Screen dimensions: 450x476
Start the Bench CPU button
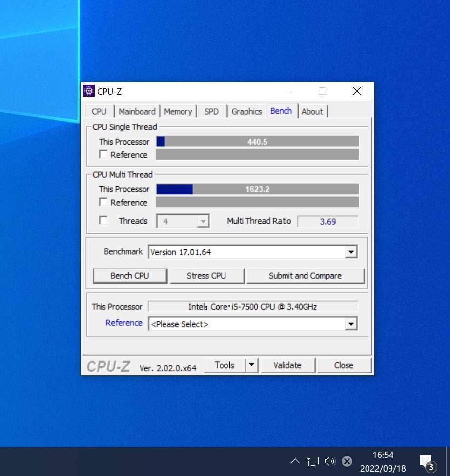pos(130,276)
